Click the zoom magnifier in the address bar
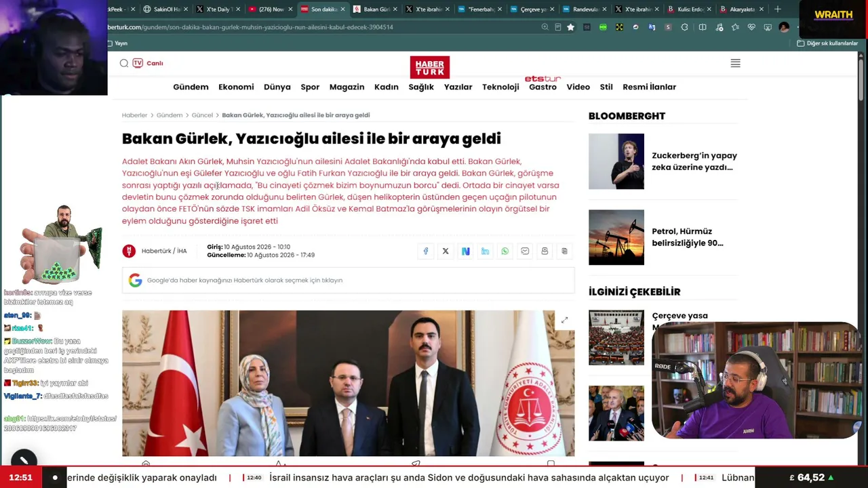Viewport: 868px width, 488px height. (x=545, y=27)
